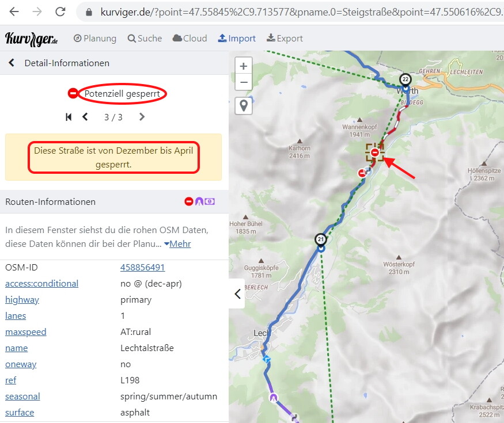Open the access:conditional tag link
Image resolution: width=504 pixels, height=423 pixels.
pos(41,284)
